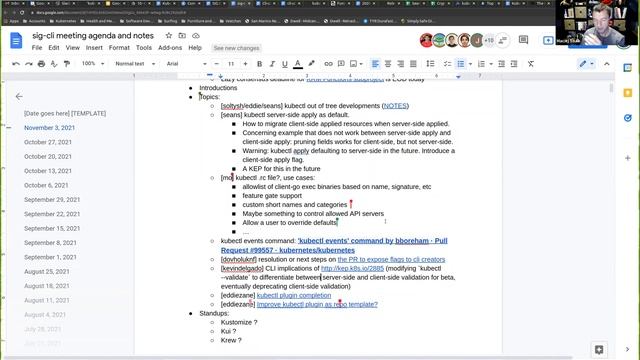
Task: Click the present to meeting icon
Action: coord(548,40)
